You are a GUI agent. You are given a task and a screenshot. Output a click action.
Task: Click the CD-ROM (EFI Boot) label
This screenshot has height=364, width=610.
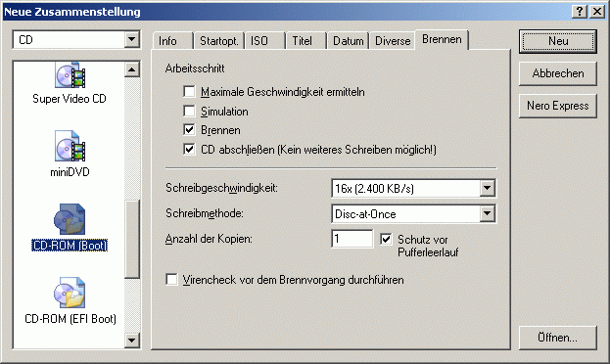tap(70, 319)
